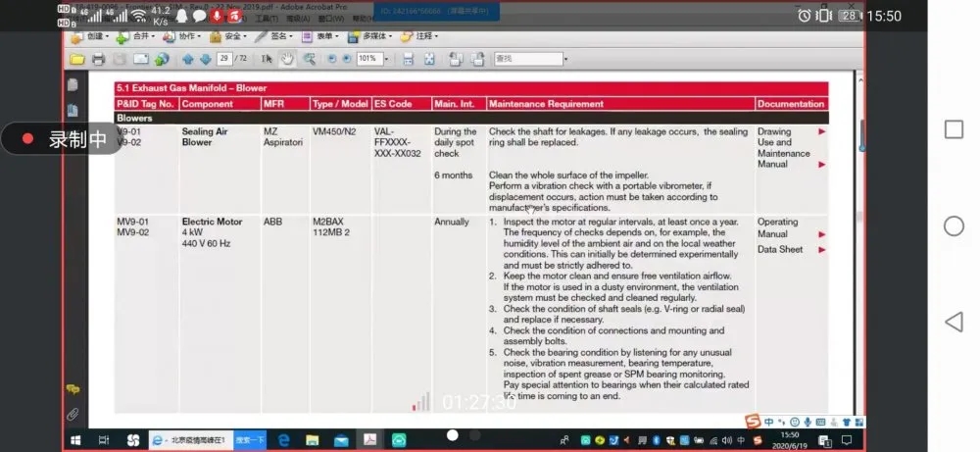980x452 pixels.
Task: Go to next page with the down arrow
Action: tap(205, 60)
